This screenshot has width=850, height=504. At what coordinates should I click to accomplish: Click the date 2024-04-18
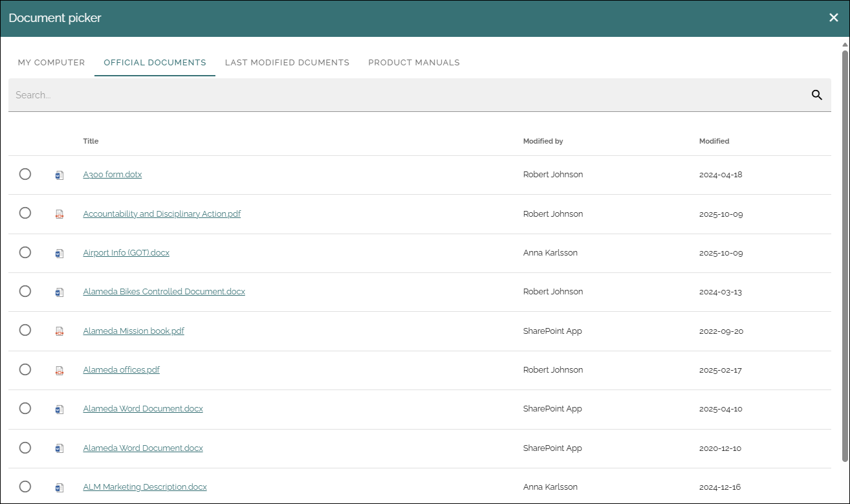721,175
